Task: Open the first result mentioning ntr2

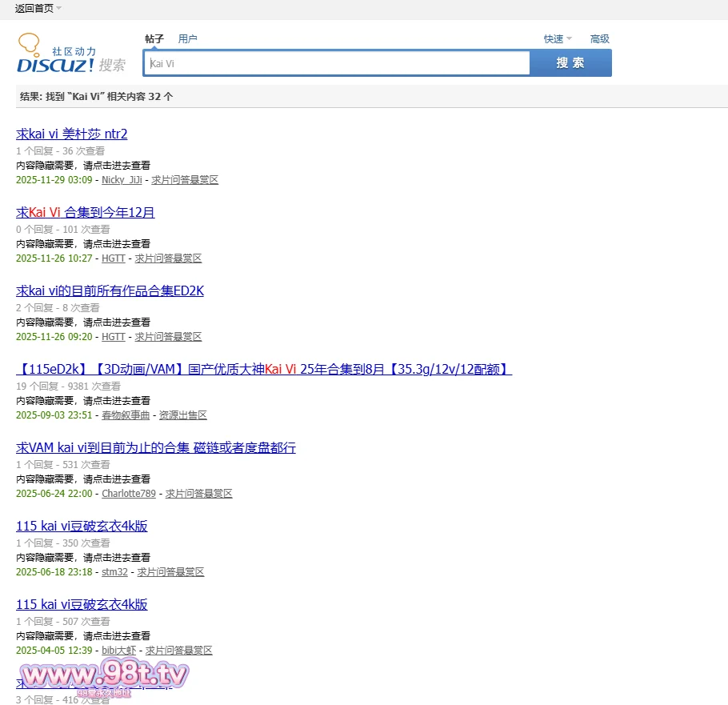Action: click(72, 134)
